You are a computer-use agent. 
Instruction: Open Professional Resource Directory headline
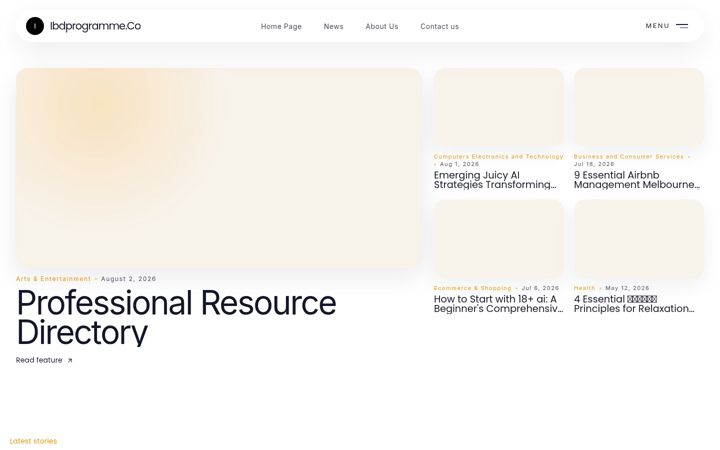click(176, 317)
